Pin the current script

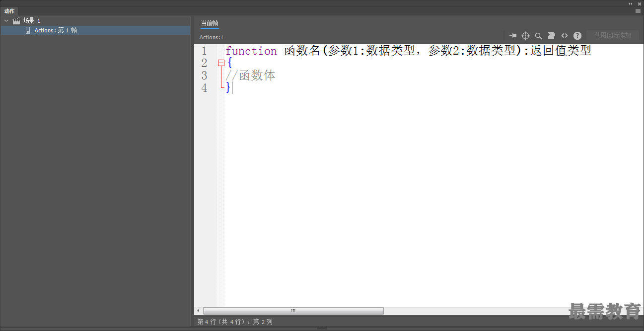(x=513, y=35)
